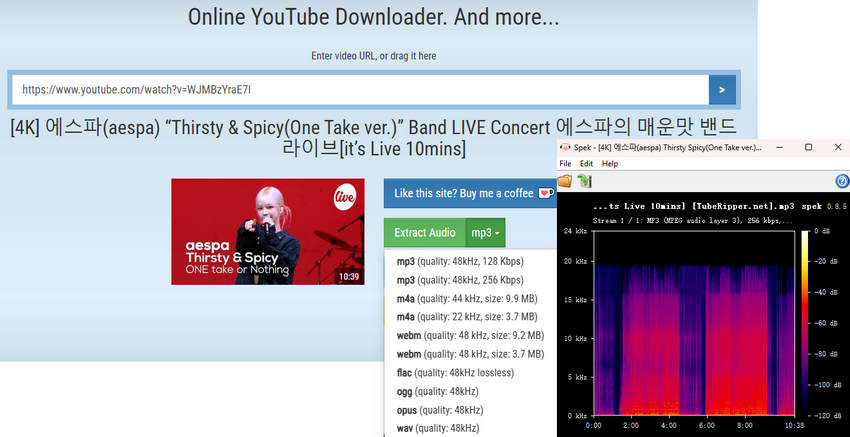Minimize the Spek window
The height and width of the screenshot is (437, 850).
780,147
